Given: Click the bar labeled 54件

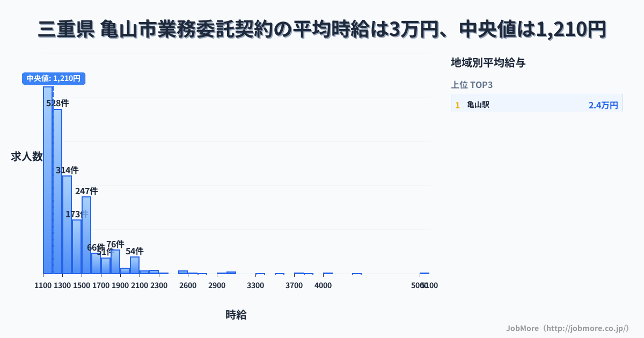Looking at the screenshot, I should [x=135, y=265].
